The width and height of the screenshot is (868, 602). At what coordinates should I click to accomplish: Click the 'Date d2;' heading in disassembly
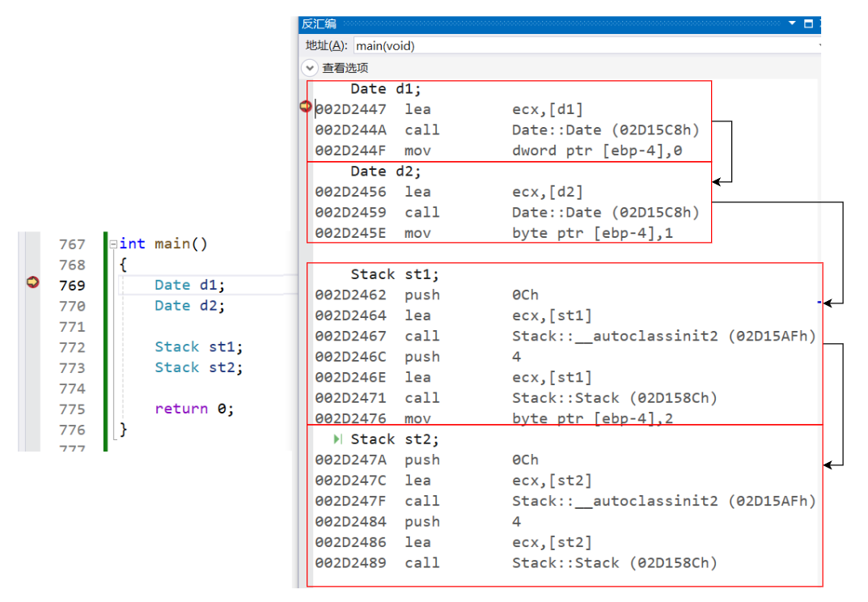[385, 172]
